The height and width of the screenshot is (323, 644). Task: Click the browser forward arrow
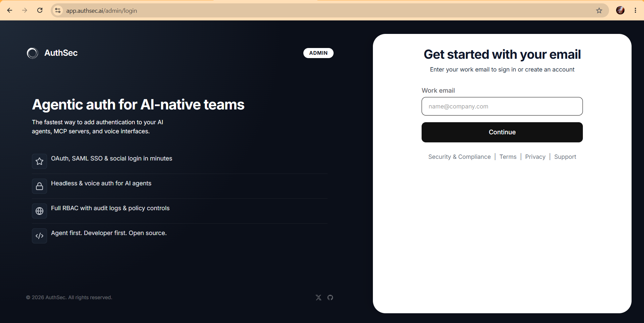click(25, 10)
